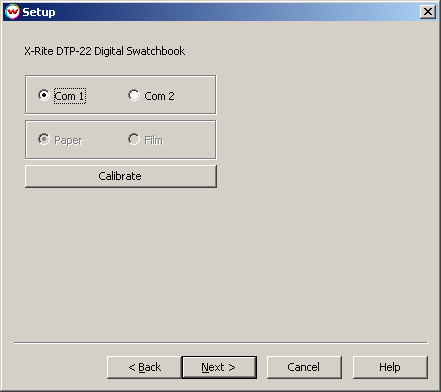Open Help for this setup page

pyautogui.click(x=390, y=367)
